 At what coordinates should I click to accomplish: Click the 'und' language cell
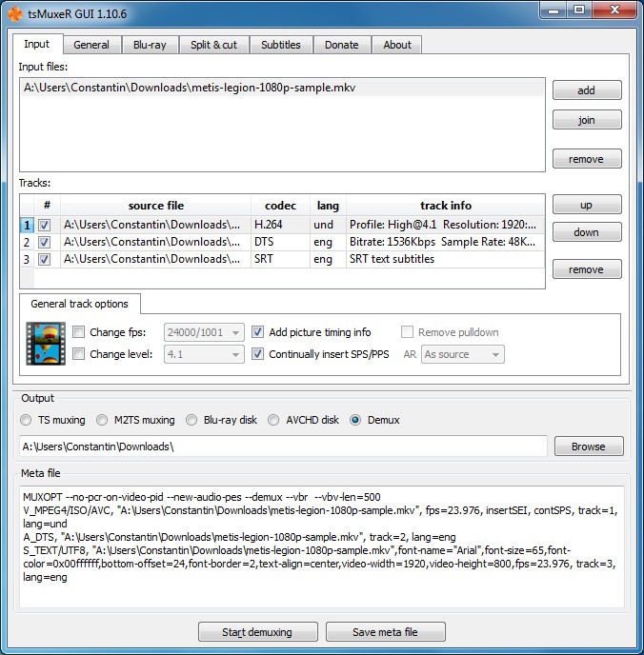tap(328, 225)
